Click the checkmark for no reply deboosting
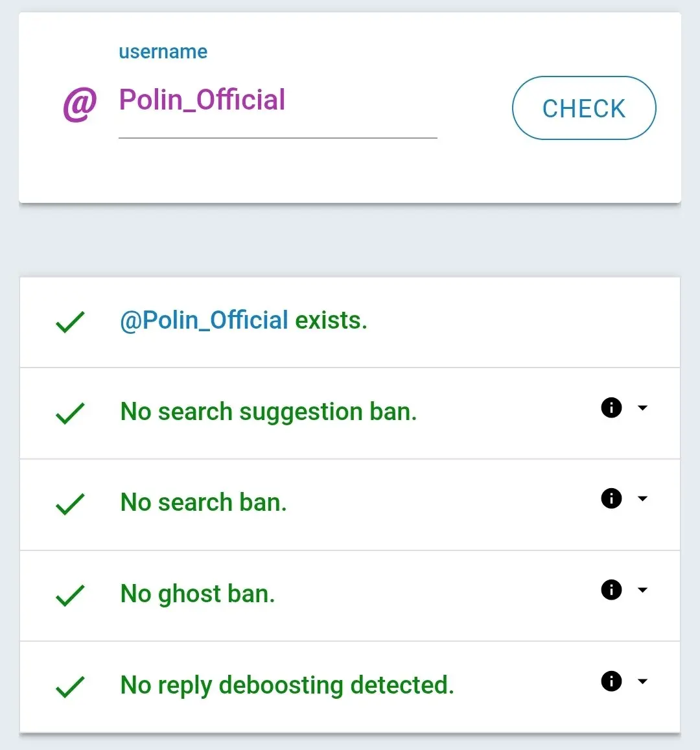The height and width of the screenshot is (750, 700). click(x=69, y=687)
